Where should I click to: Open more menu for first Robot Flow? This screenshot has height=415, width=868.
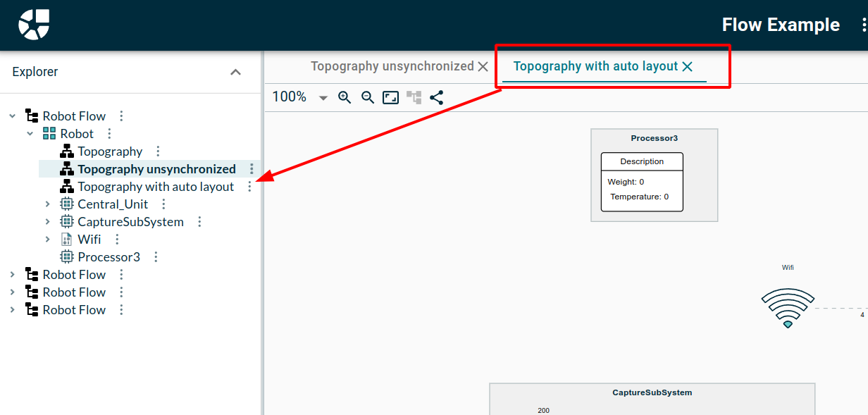[121, 116]
